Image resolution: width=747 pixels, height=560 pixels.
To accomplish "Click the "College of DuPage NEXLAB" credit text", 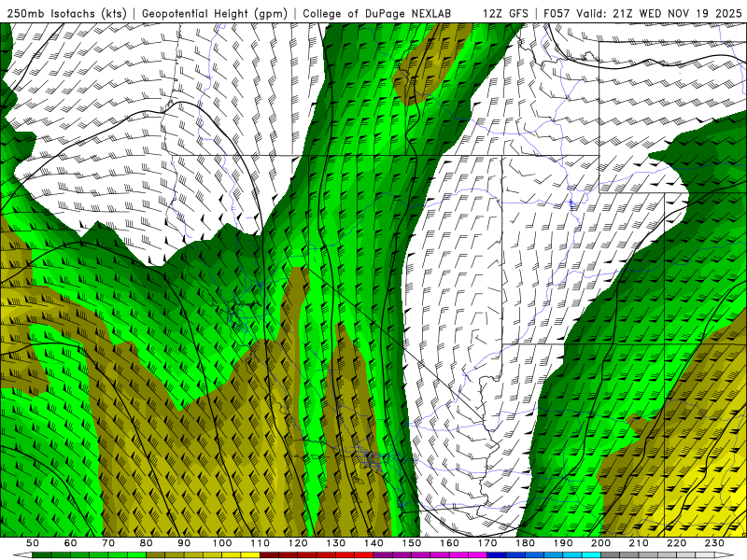I will (x=377, y=14).
